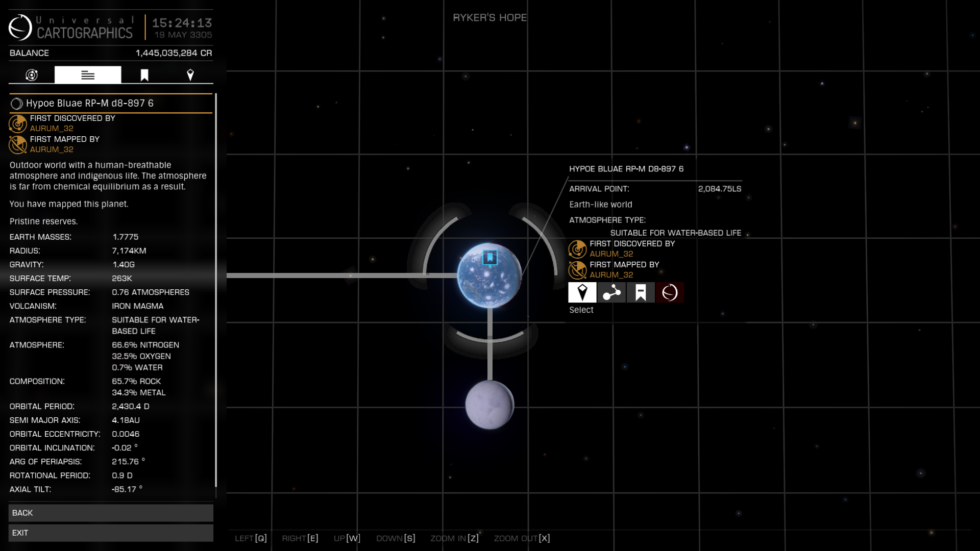
Task: Click the Universal Cartographics icon in popup
Action: point(670,292)
